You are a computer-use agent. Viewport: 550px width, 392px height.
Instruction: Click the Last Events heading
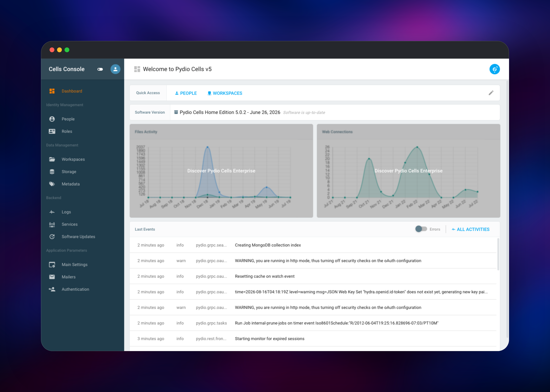145,229
